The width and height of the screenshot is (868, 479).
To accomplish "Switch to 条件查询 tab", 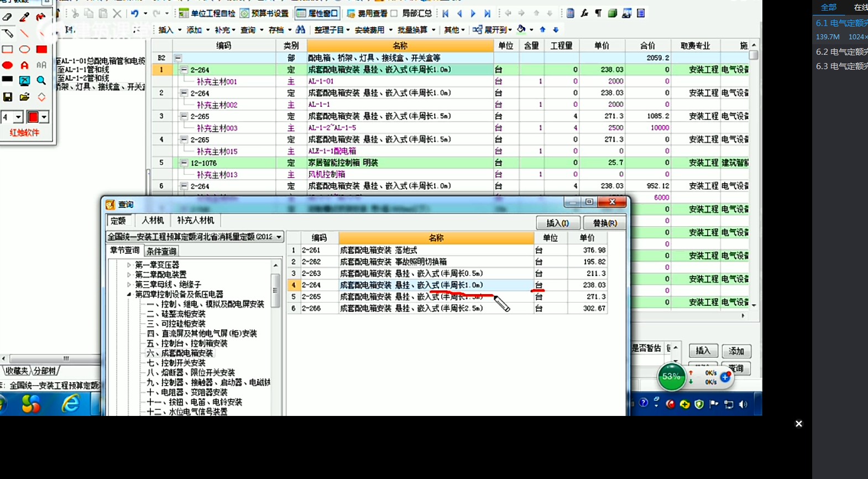I will pyautogui.click(x=161, y=251).
